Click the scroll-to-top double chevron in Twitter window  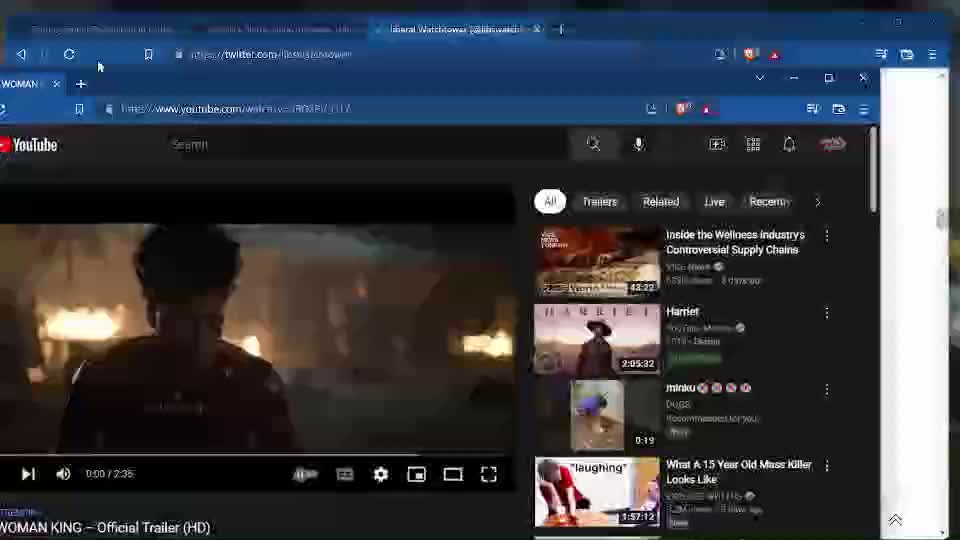[x=895, y=520]
